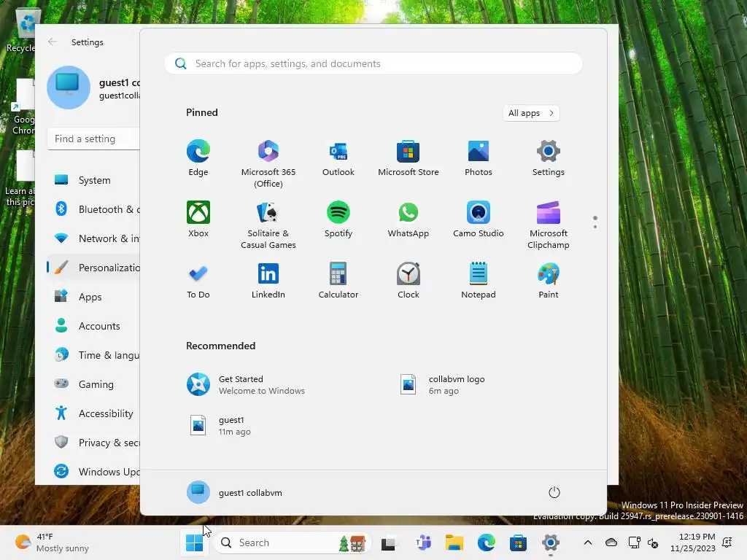This screenshot has width=747, height=560.
Task: Open the To Do app
Action: (198, 281)
